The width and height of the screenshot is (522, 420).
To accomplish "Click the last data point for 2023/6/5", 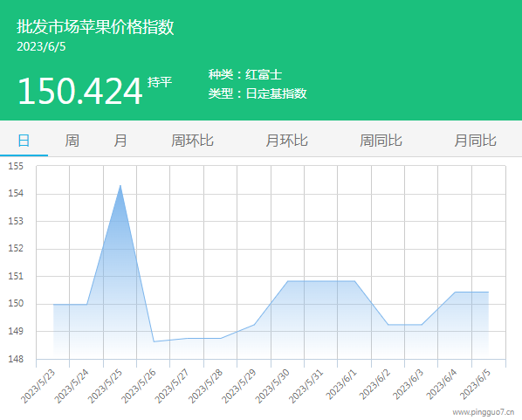I will pos(488,293).
